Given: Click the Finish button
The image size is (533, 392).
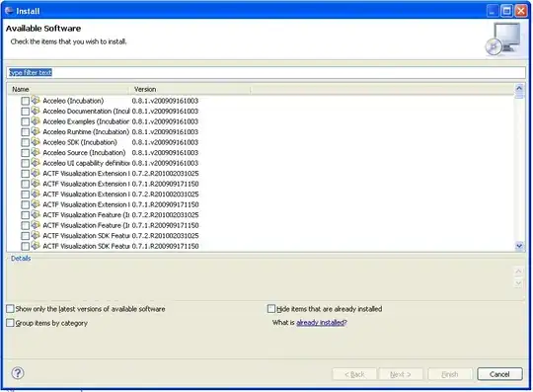Looking at the screenshot, I should (x=450, y=374).
